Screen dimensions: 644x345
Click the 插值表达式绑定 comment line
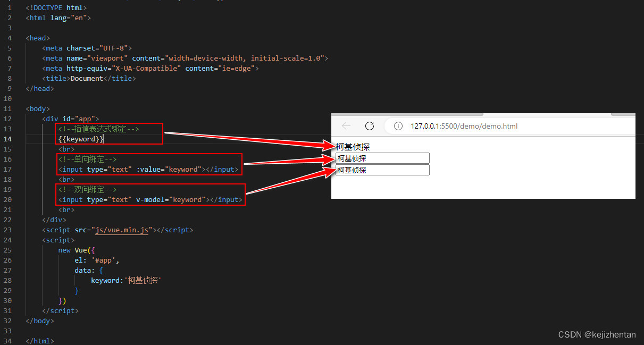coord(99,129)
